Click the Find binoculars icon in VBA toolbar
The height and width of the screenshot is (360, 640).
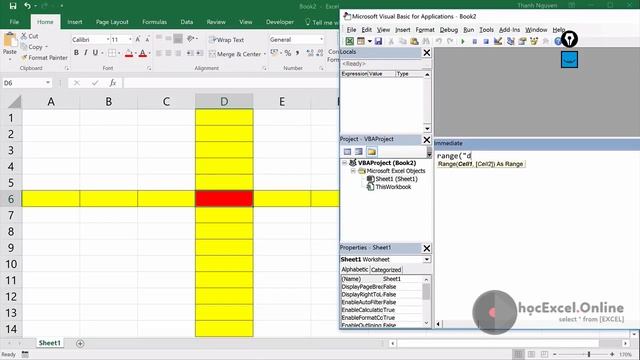426,41
